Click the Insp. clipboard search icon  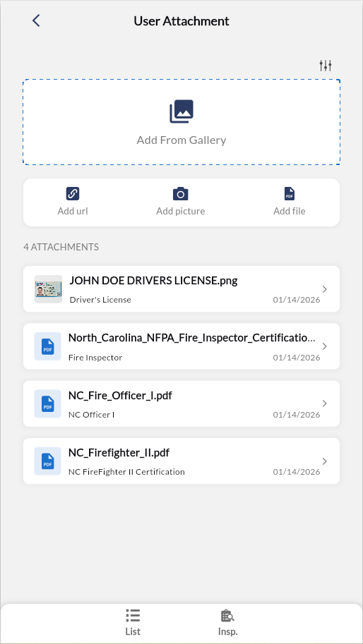click(227, 616)
